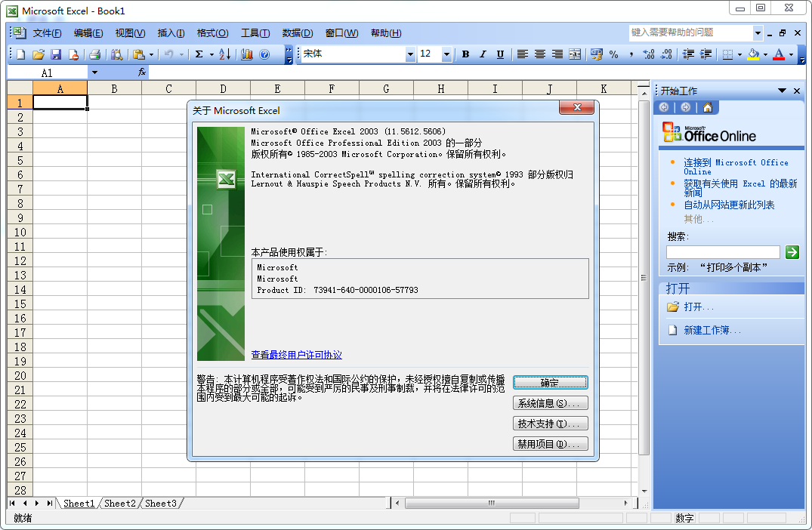
Task: Go to task pane Home icon
Action: point(708,107)
